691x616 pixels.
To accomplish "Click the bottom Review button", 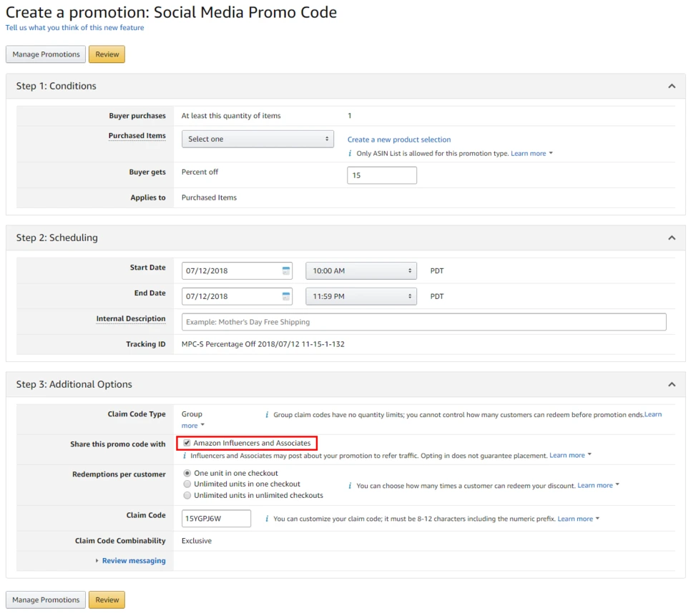I will click(107, 600).
